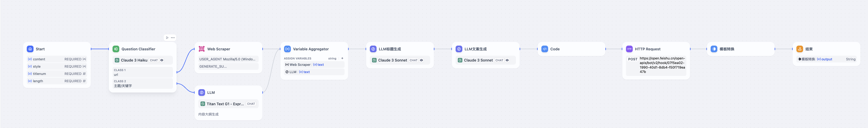Click the Start node home icon
Viewport: 868px width, 128px height.
(30, 49)
